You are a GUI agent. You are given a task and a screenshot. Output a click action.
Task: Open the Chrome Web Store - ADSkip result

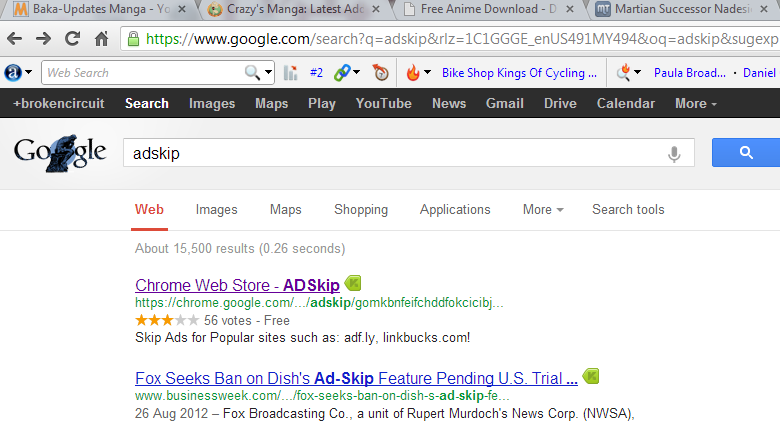[237, 285]
